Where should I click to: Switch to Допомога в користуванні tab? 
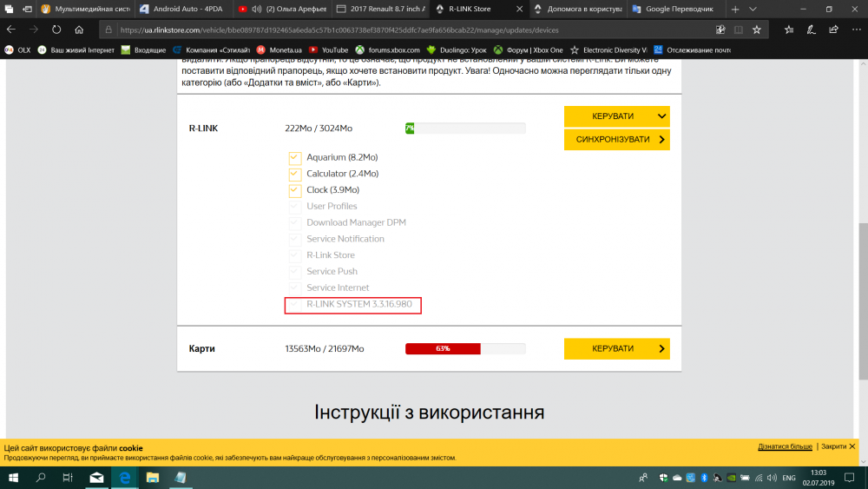point(578,9)
